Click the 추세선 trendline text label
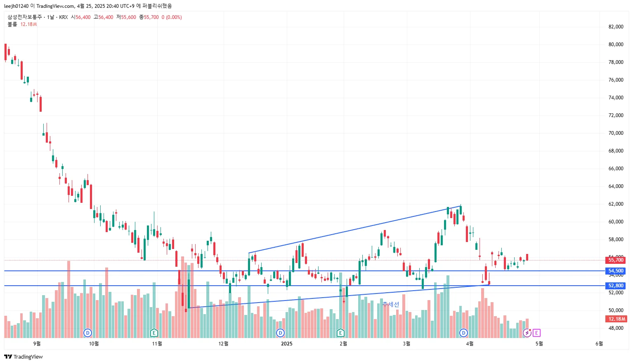633x364 pixels. point(391,305)
